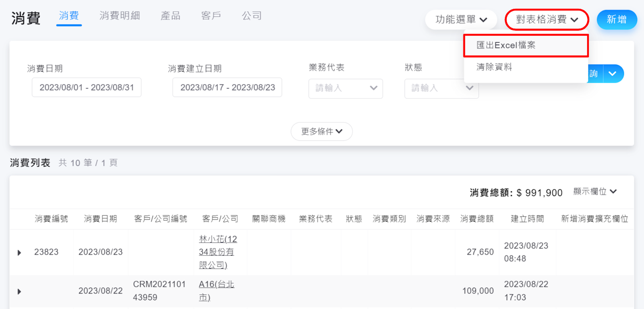
Task: Expand 更多條件 filter options
Action: 321,132
